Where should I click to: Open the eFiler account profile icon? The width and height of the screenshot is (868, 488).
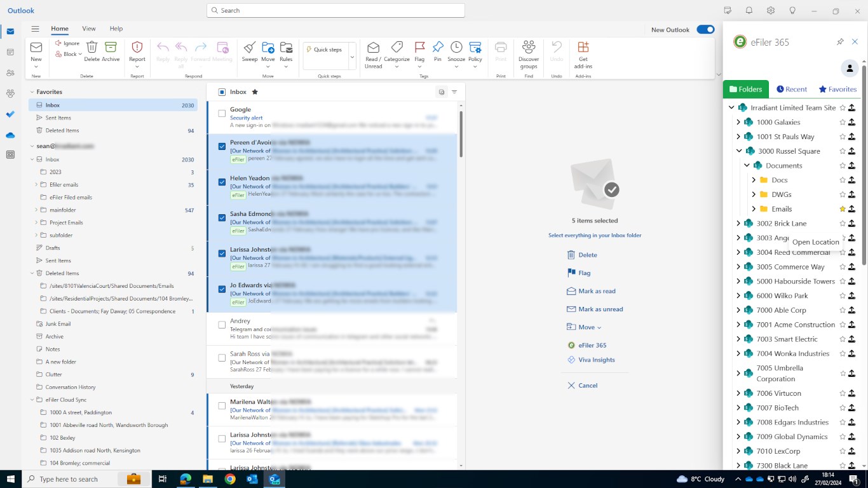coord(850,68)
